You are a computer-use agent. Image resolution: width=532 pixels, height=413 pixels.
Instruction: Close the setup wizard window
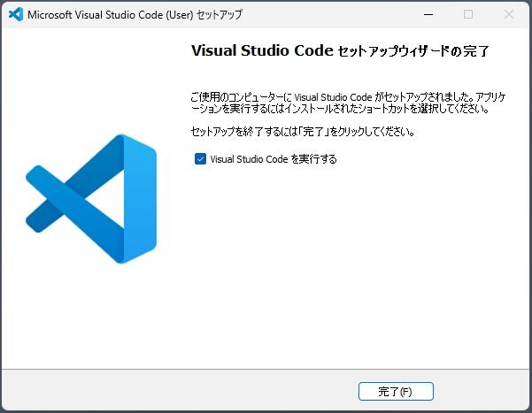pos(509,14)
